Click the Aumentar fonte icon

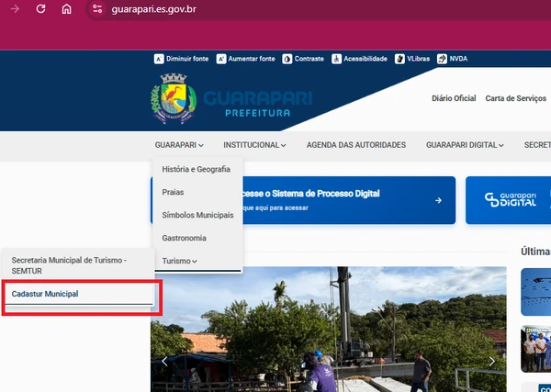pos(221,59)
